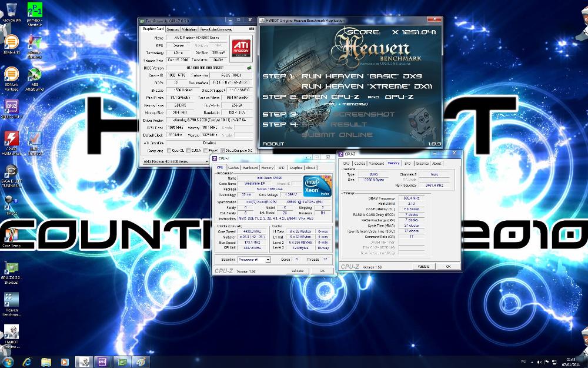Image resolution: width=588 pixels, height=368 pixels.
Task: Open Mainboard tab in left CPU-Z window
Action: pyautogui.click(x=250, y=167)
